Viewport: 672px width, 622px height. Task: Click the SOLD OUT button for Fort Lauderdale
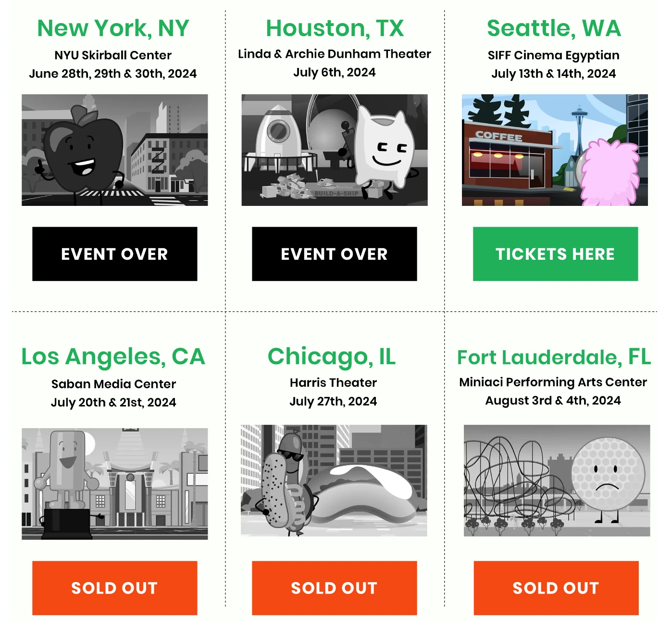click(555, 587)
